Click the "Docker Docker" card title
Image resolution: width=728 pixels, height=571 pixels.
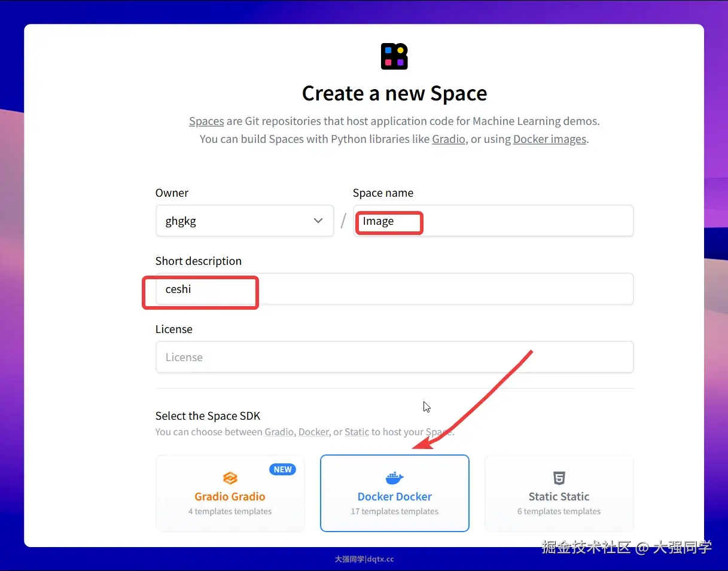[x=395, y=496]
